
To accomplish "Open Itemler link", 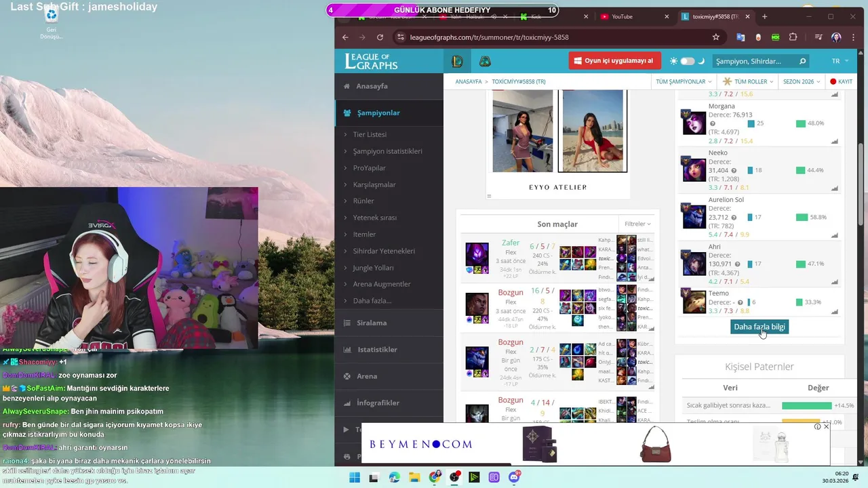I will (364, 234).
